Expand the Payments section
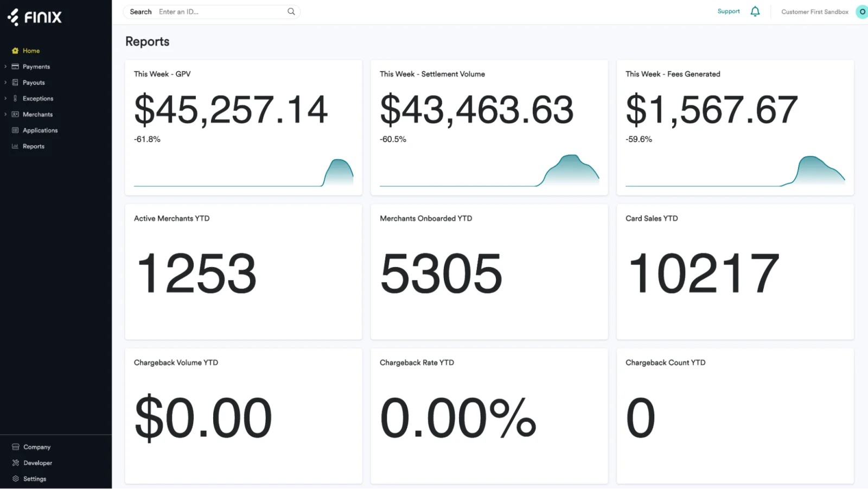 [x=5, y=66]
